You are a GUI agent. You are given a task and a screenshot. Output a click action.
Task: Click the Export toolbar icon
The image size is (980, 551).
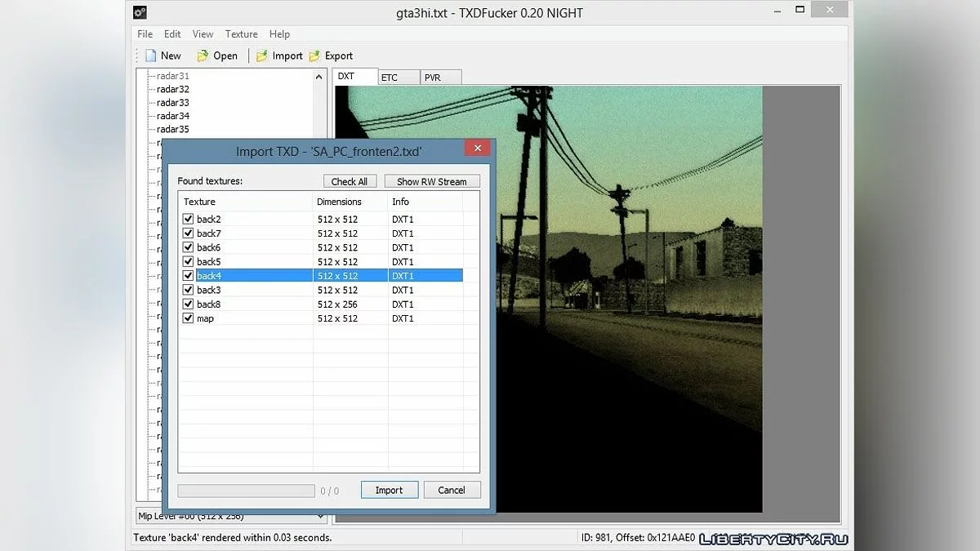tap(314, 56)
